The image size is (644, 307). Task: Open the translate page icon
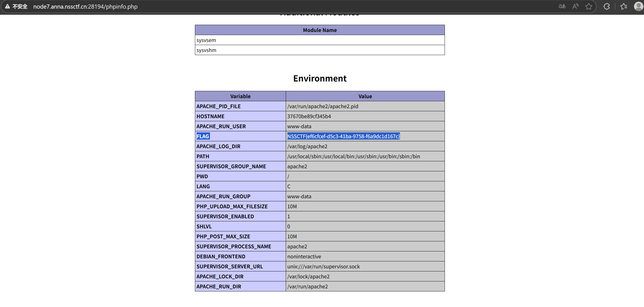click(562, 6)
